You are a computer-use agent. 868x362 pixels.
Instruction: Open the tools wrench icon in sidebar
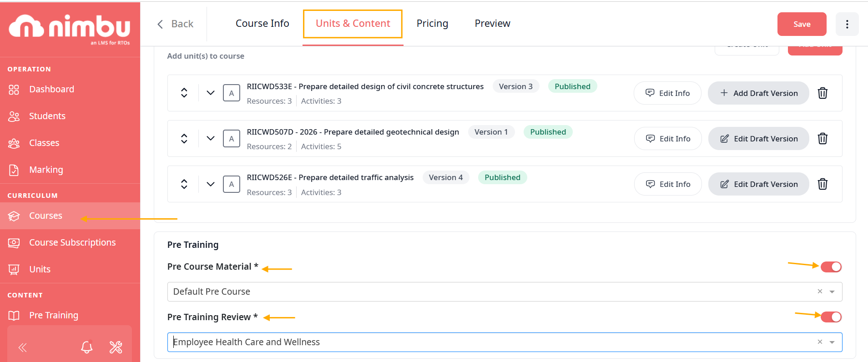pos(116,347)
